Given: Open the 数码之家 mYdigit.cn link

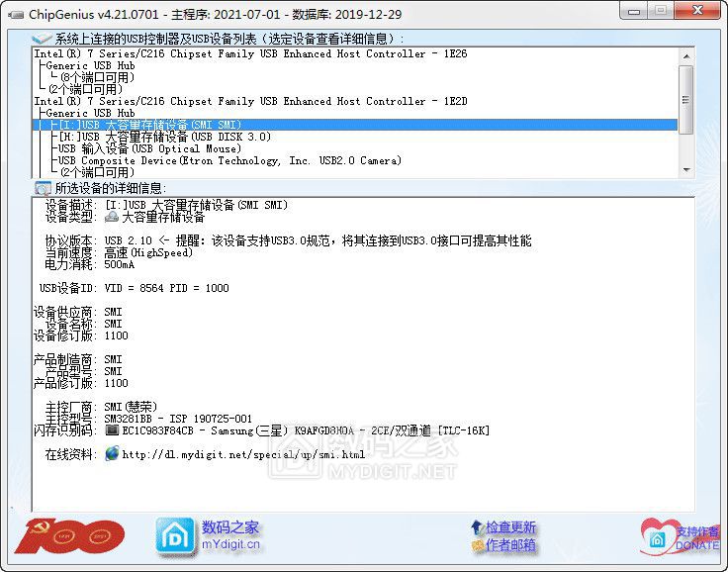Looking at the screenshot, I should (x=230, y=535).
